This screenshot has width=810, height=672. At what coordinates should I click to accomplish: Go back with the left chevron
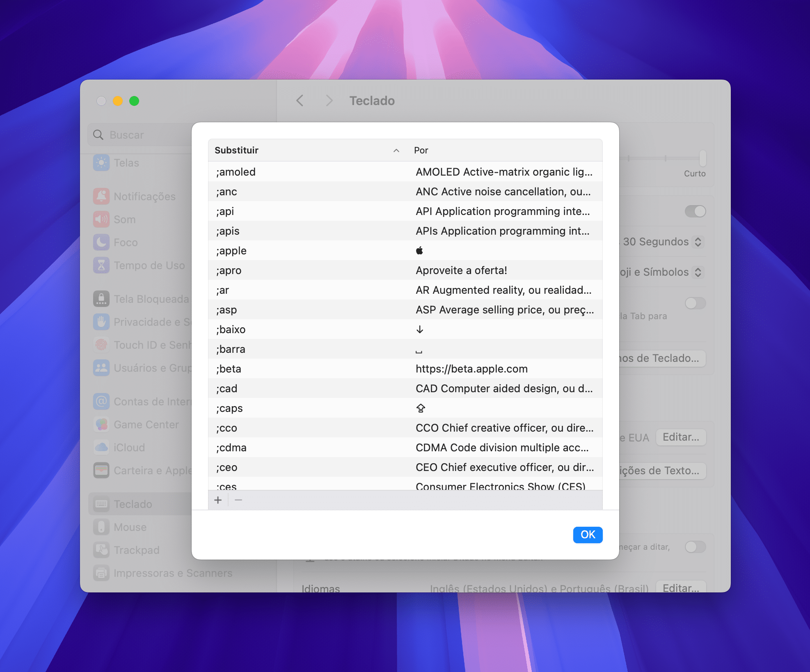coord(300,101)
